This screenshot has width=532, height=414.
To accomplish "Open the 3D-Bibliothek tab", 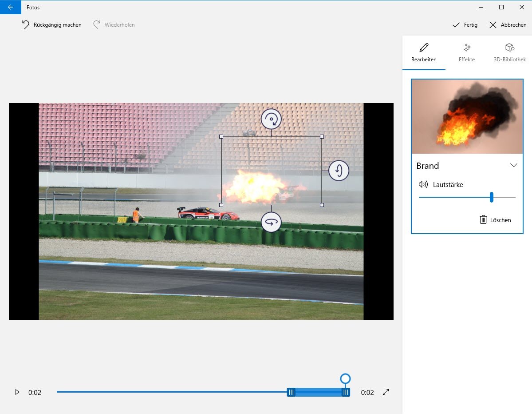I will point(509,52).
